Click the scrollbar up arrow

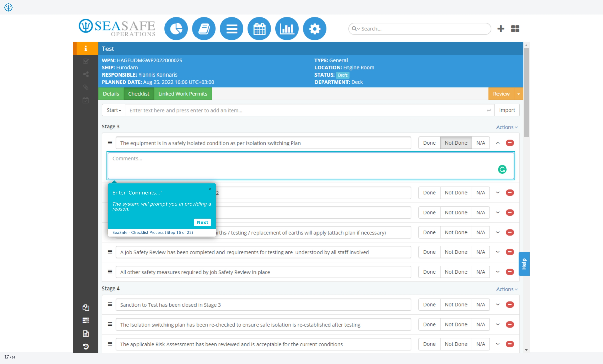pos(526,45)
